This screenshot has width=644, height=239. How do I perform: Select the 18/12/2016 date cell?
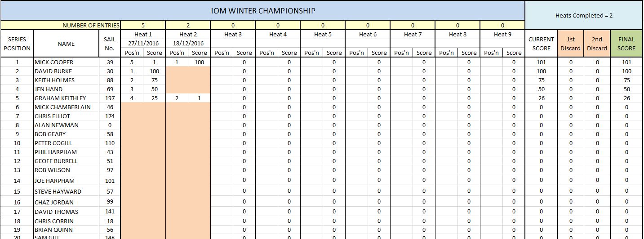188,43
